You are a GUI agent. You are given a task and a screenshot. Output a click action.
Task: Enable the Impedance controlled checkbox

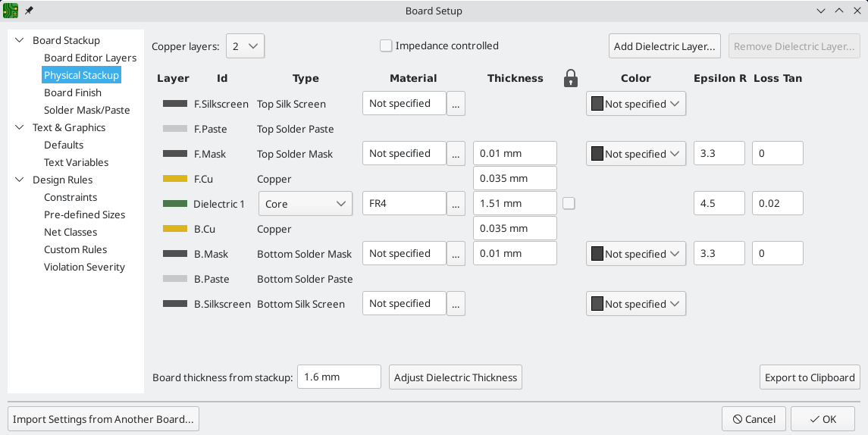(387, 46)
